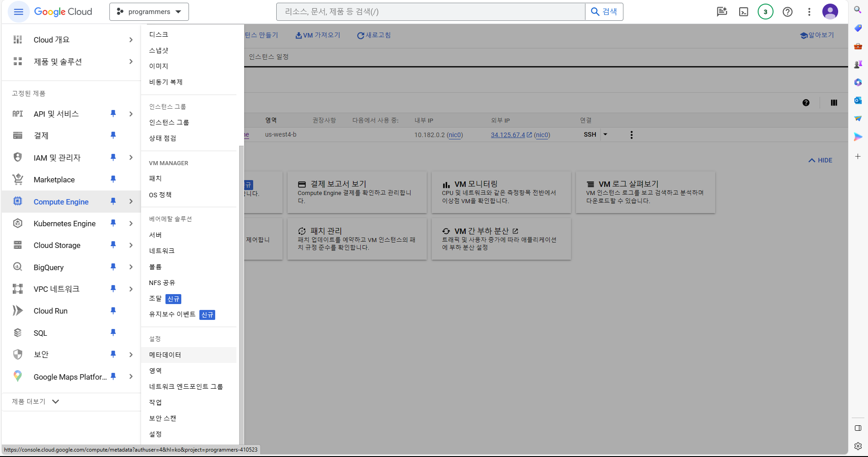Click the IAM shield icon
The width and height of the screenshot is (868, 457).
coord(18,157)
